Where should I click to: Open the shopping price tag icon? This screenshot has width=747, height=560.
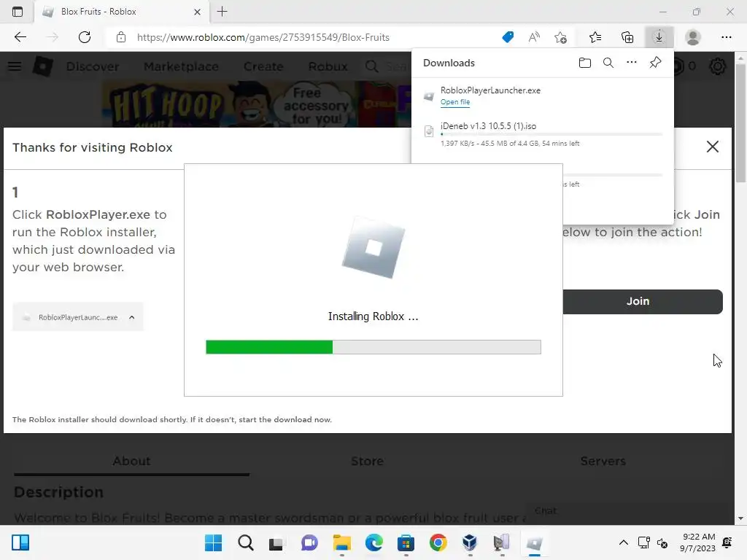point(508,37)
